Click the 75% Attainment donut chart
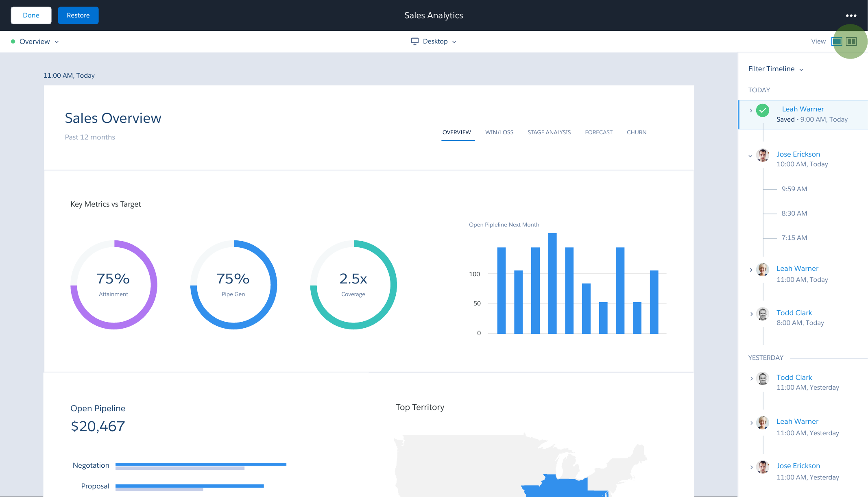 [x=114, y=285]
